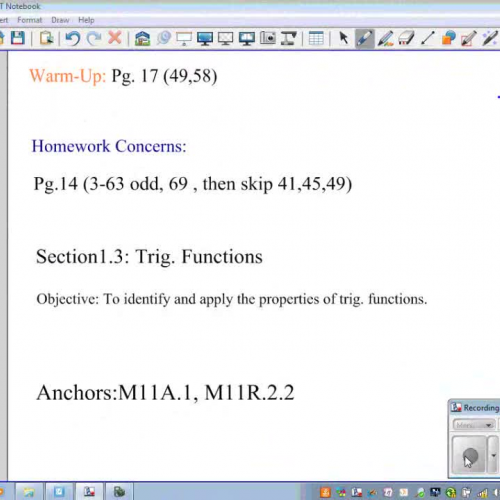This screenshot has height=500, width=500.
Task: Open the Help menu
Action: (x=86, y=20)
